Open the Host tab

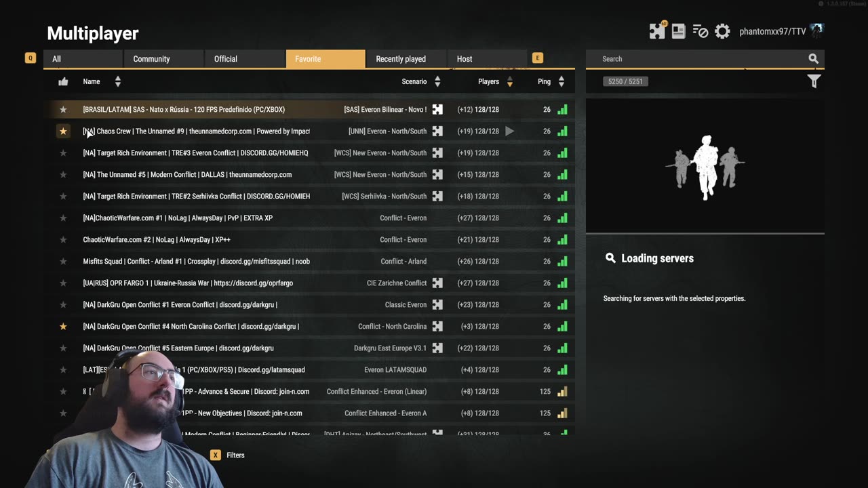pyautogui.click(x=487, y=59)
